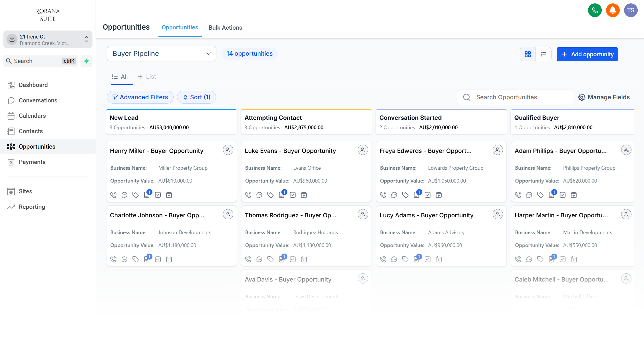The image size is (644, 344).
Task: Click the green lightning quick-action icon
Action: coord(86,61)
